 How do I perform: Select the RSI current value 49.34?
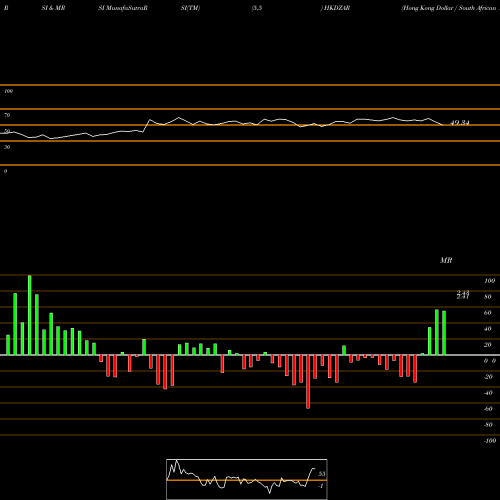point(460,123)
